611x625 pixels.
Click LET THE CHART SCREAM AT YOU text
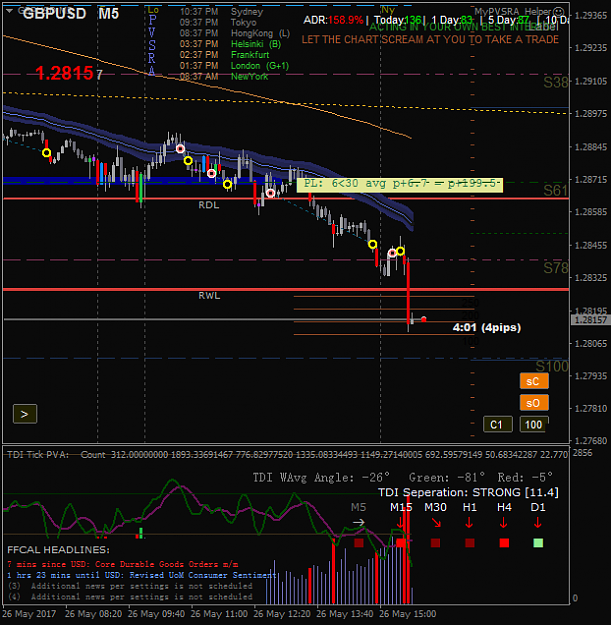(x=430, y=39)
